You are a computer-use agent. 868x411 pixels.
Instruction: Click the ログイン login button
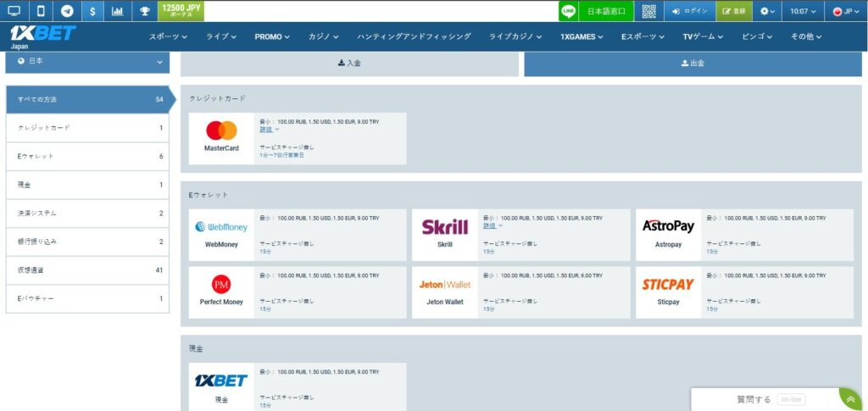coord(690,11)
